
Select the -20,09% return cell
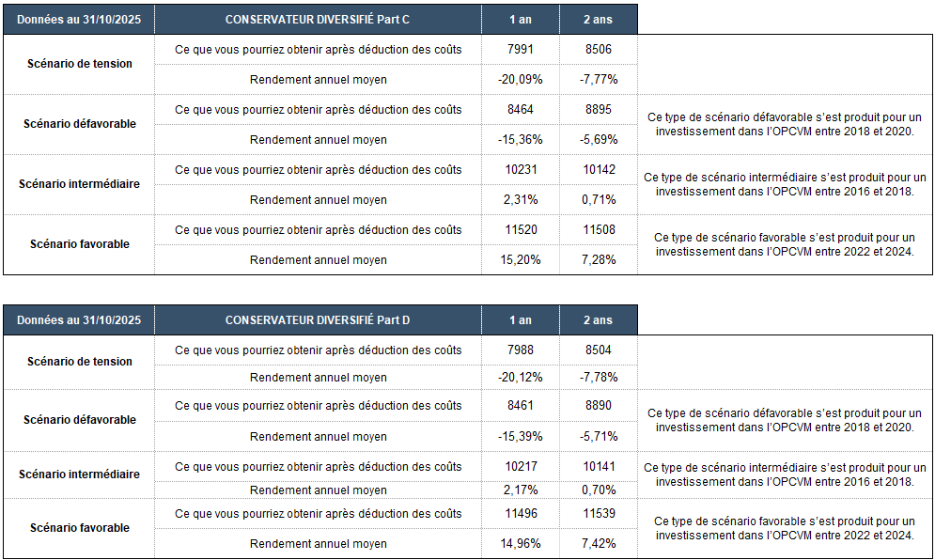(520, 79)
